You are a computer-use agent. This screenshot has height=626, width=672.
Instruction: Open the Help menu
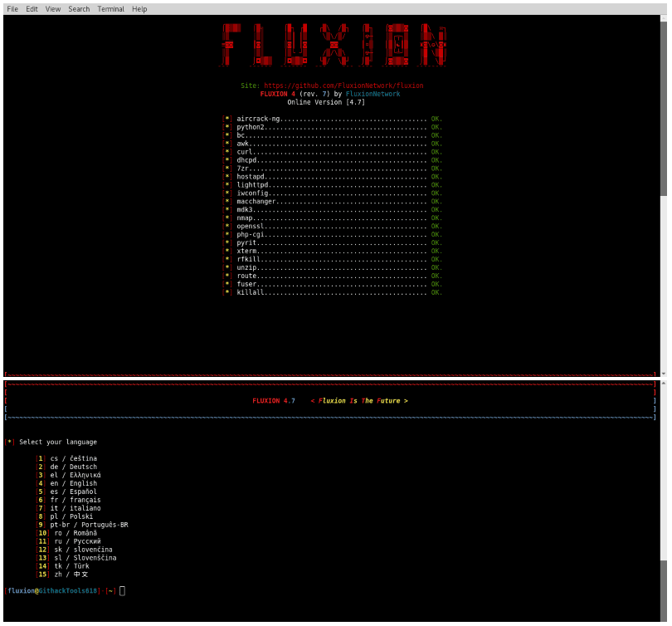click(139, 9)
